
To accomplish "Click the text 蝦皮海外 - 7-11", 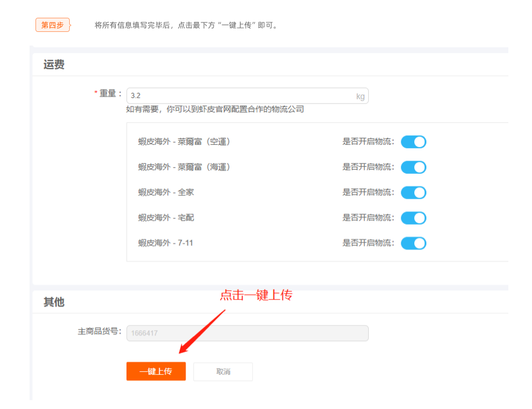I will pyautogui.click(x=166, y=243).
